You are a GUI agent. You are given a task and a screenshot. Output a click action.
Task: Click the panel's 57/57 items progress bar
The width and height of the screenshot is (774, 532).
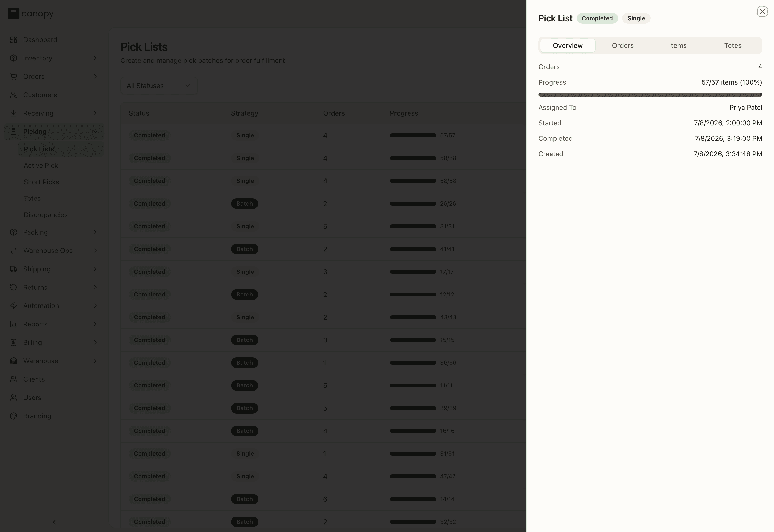click(650, 95)
